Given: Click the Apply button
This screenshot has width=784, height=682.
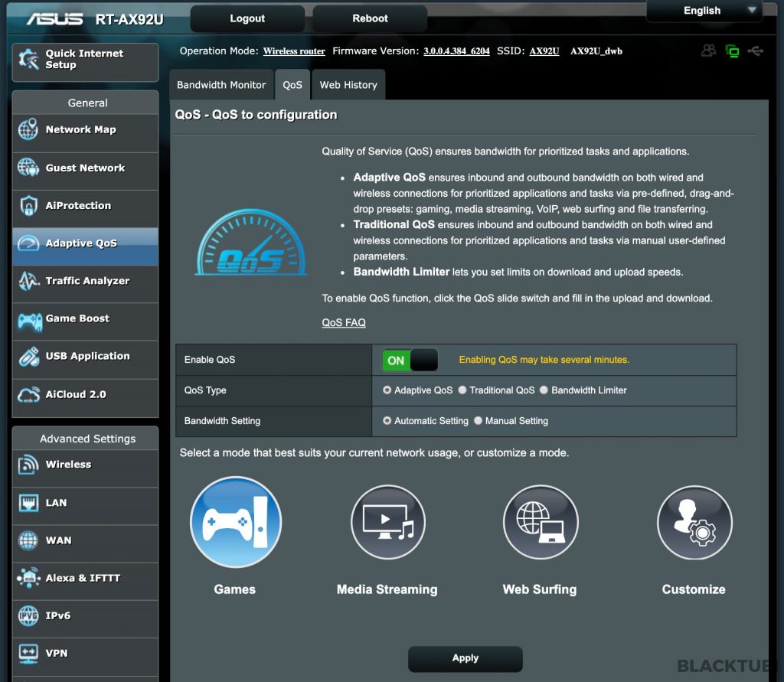Looking at the screenshot, I should pos(465,658).
